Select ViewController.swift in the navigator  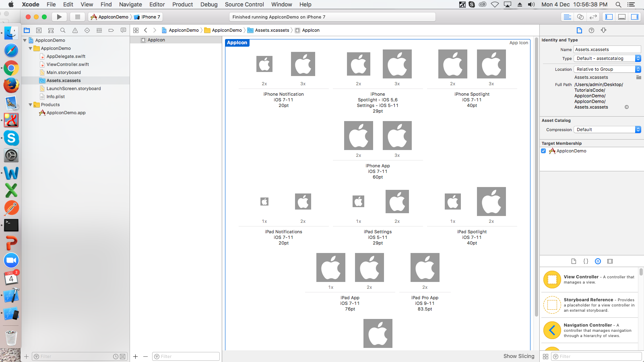click(x=68, y=64)
